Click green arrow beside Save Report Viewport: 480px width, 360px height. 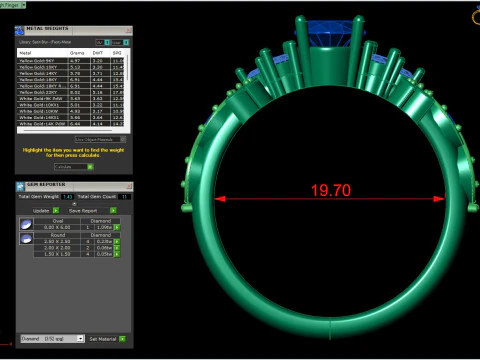(113, 210)
